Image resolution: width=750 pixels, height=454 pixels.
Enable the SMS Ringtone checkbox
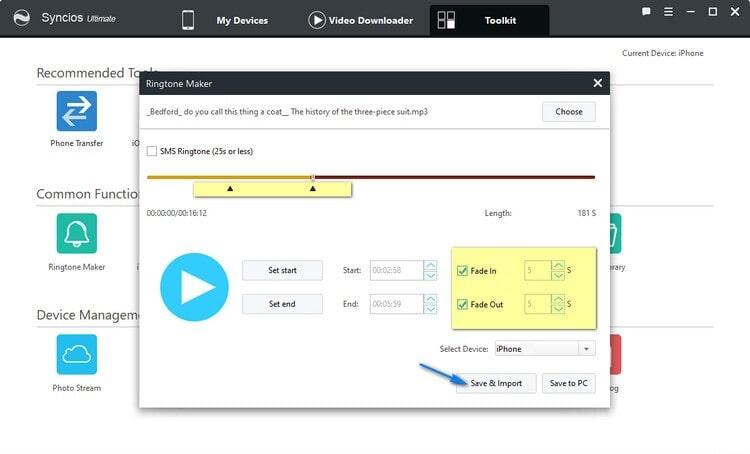pos(152,151)
